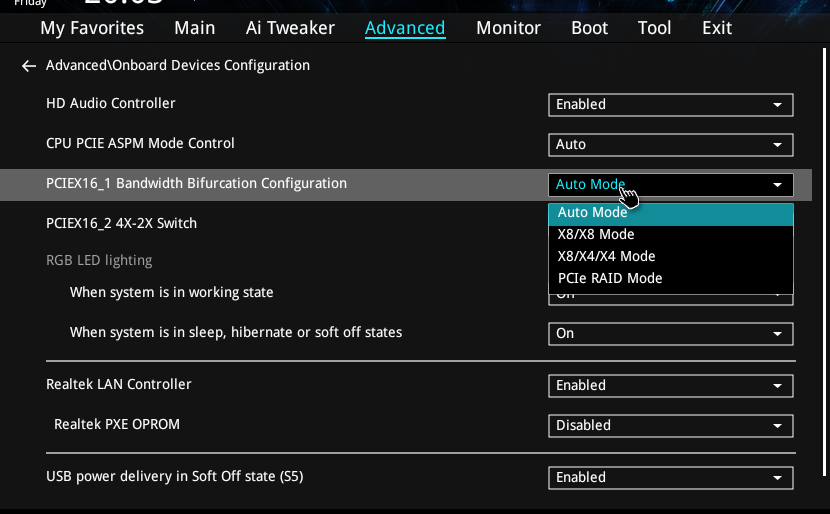Open USB power delivery S5 dropdown
This screenshot has height=514, width=830.
670,477
